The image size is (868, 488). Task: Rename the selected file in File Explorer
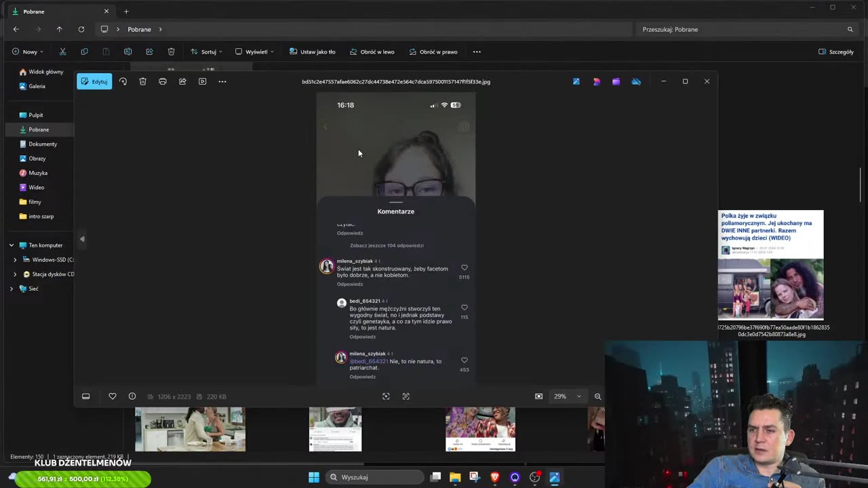127,52
